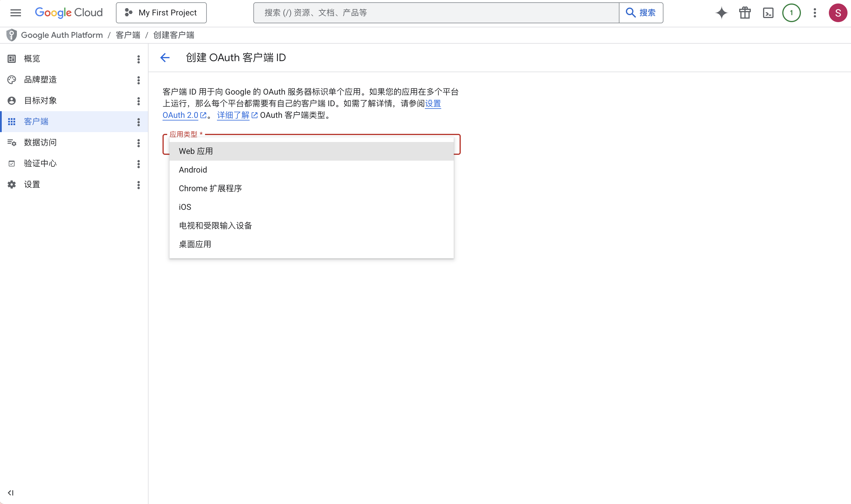Click the 创建 OAuth 客户端 ID heading

236,58
